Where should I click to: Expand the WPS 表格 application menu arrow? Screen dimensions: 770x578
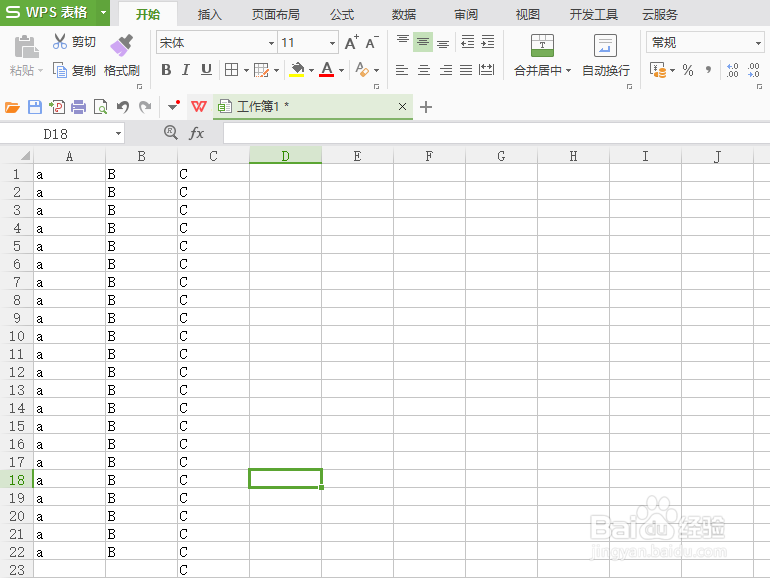coord(104,12)
